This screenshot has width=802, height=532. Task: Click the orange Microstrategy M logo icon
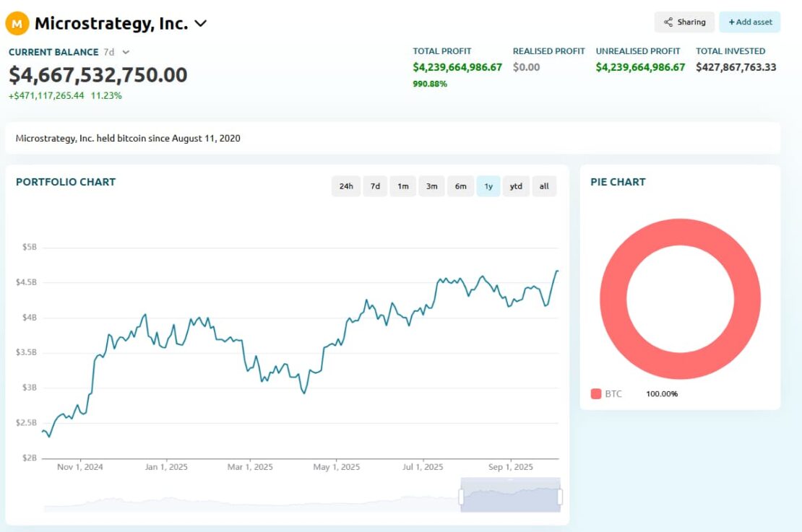click(x=17, y=24)
